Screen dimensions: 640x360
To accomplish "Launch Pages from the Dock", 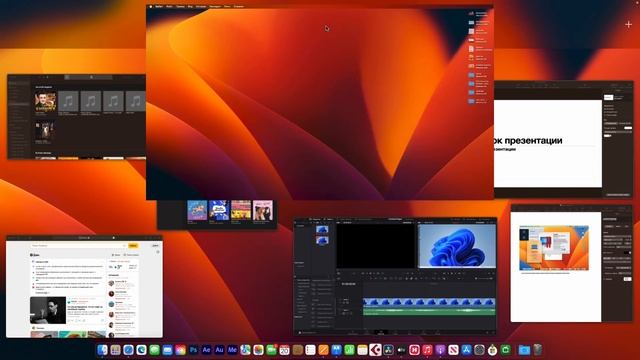I will [x=324, y=350].
